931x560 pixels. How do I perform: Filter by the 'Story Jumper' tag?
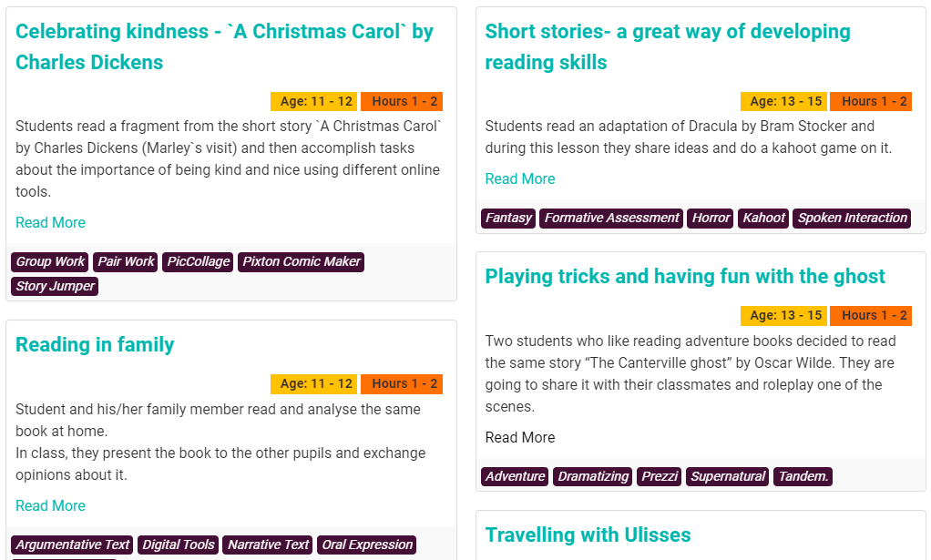[55, 286]
